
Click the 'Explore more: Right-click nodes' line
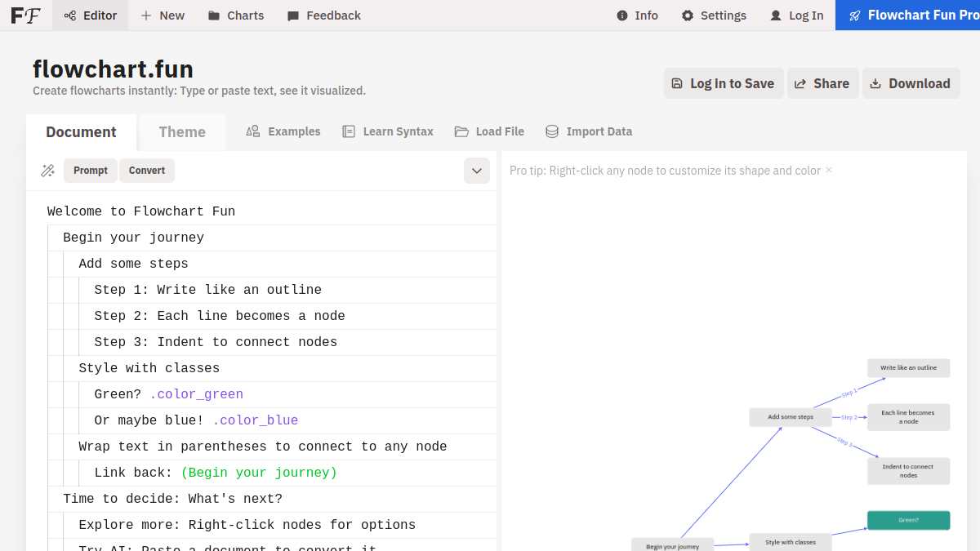(x=247, y=525)
